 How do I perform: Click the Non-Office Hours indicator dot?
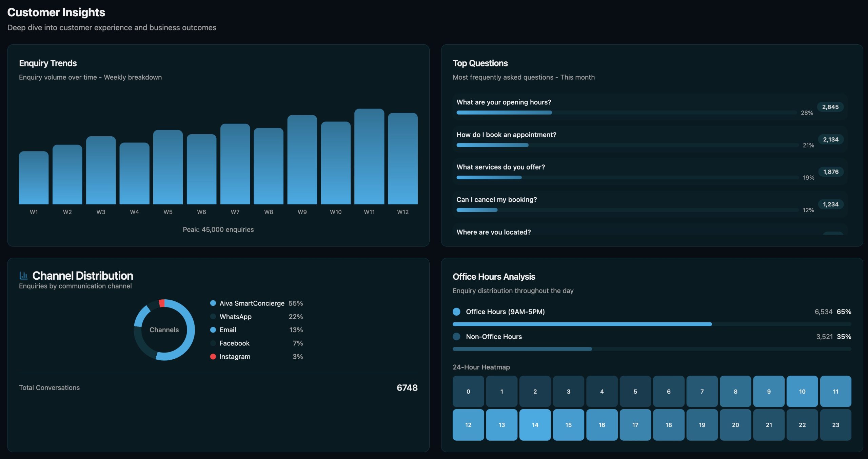tap(456, 337)
